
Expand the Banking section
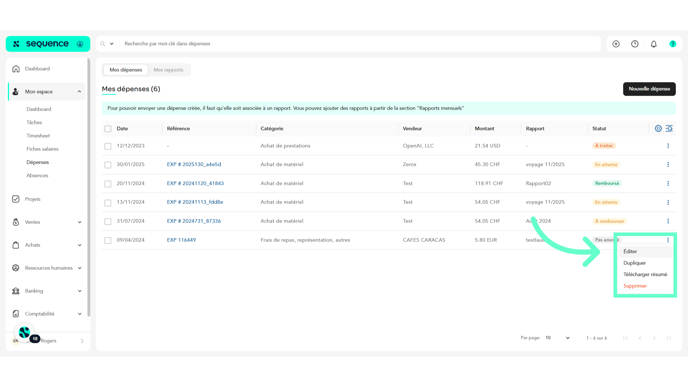[79, 291]
